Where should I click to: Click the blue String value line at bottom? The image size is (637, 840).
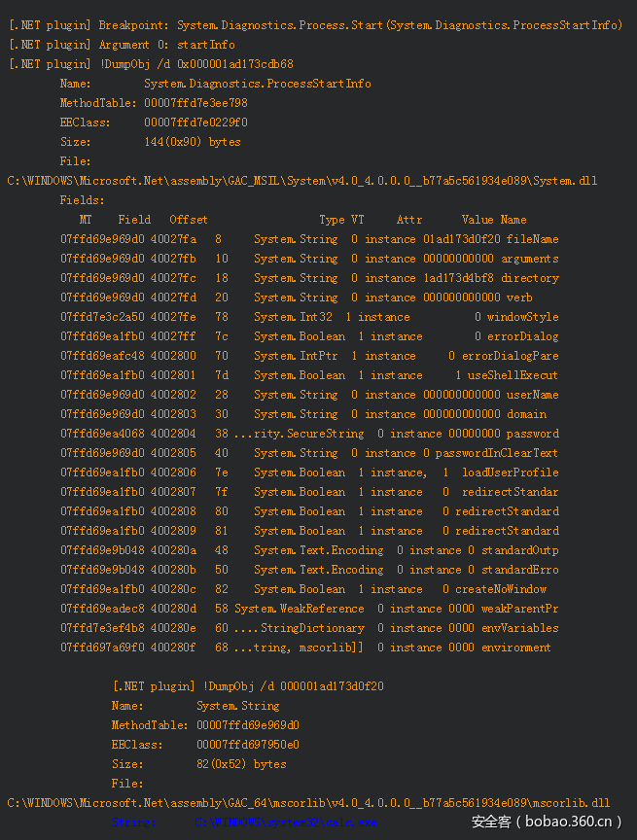[x=243, y=822]
